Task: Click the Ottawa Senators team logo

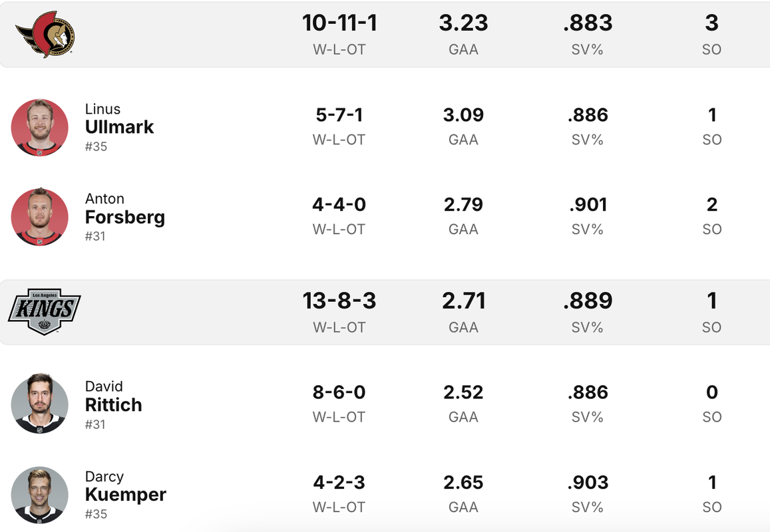Action: tap(45, 35)
